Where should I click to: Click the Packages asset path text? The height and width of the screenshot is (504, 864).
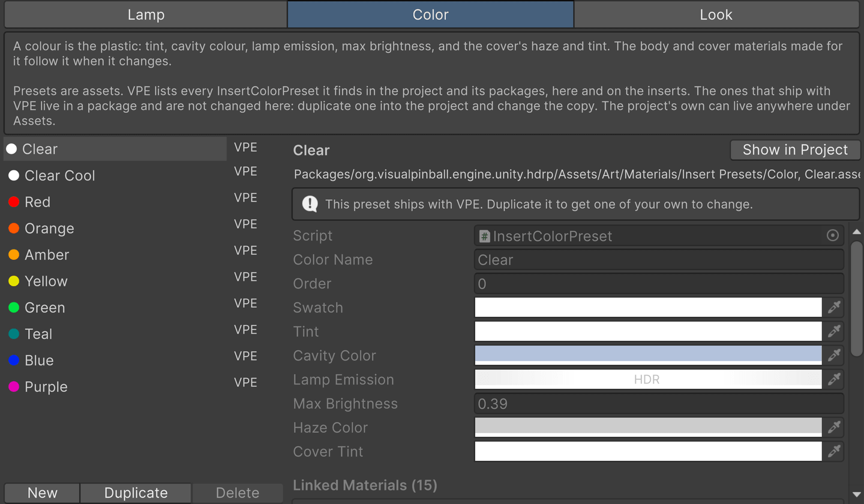click(x=577, y=175)
